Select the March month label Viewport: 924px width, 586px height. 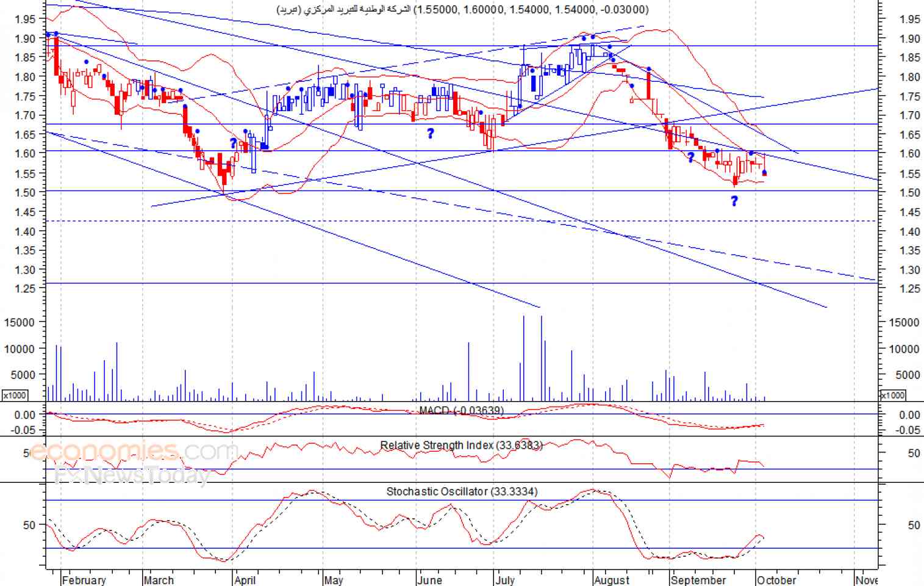tap(159, 580)
